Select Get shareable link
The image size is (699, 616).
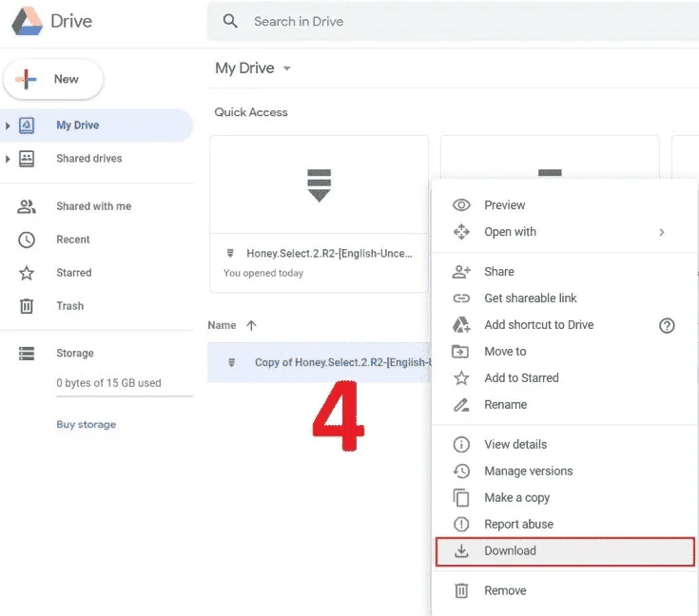point(564,298)
